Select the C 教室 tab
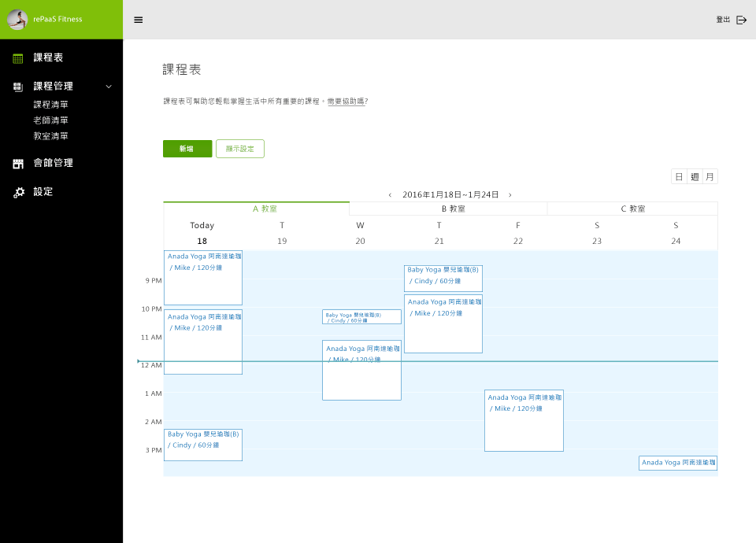The image size is (756, 543). tap(632, 209)
